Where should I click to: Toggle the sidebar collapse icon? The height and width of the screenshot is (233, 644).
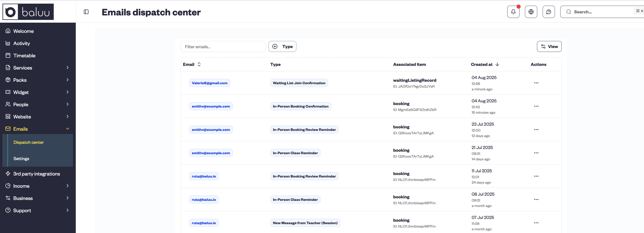86,12
